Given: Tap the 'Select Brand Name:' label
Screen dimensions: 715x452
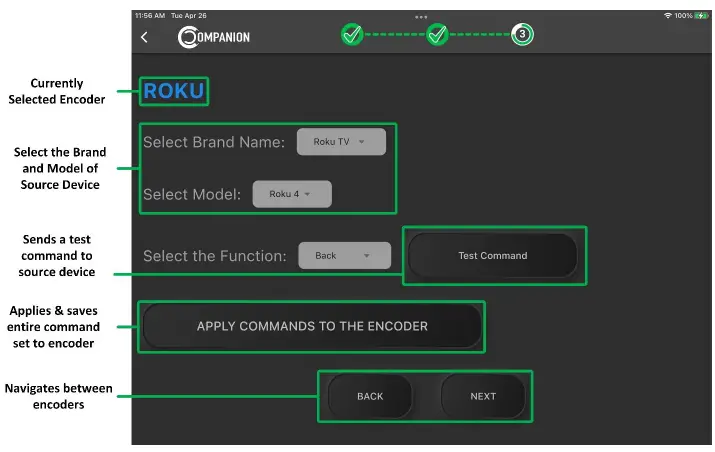Looking at the screenshot, I should (214, 142).
